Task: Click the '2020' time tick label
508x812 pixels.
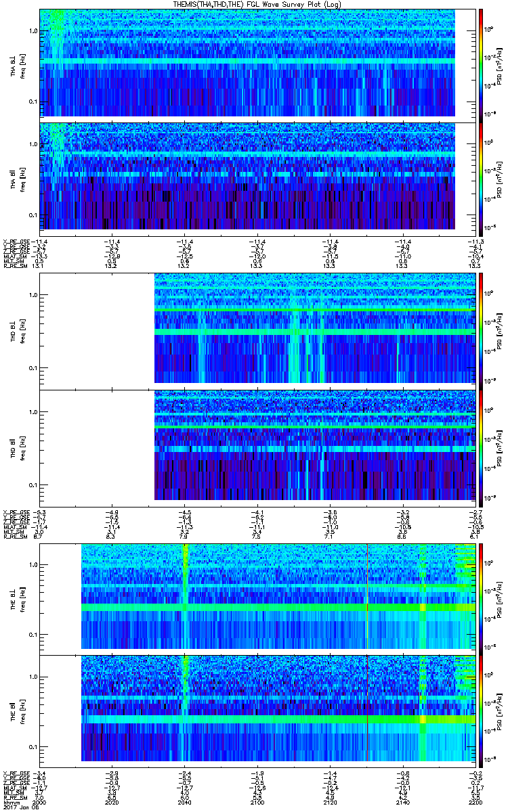Action: tap(112, 803)
